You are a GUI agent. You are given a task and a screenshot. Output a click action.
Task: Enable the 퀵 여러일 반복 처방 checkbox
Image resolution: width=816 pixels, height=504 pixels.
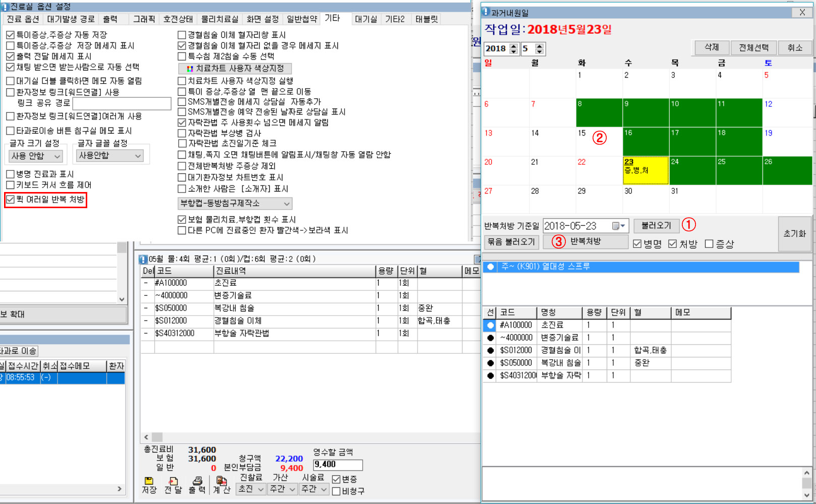[11, 200]
